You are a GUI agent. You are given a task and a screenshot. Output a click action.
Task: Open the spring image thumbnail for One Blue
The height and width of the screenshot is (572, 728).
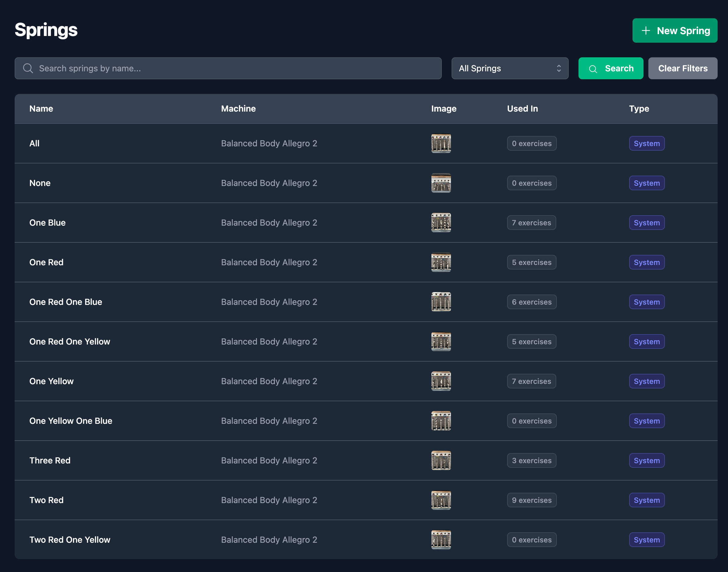click(x=441, y=222)
